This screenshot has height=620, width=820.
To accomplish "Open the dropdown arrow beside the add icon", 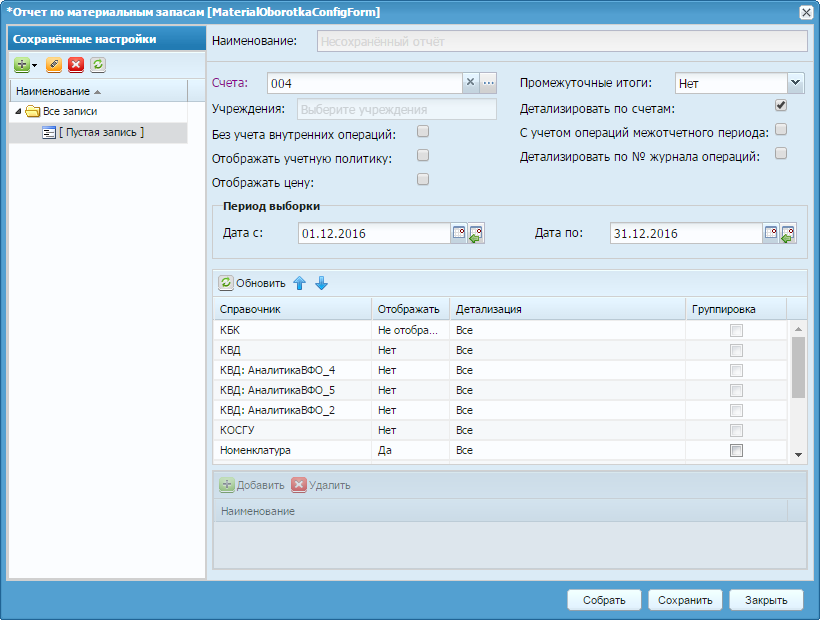I will 35,65.
